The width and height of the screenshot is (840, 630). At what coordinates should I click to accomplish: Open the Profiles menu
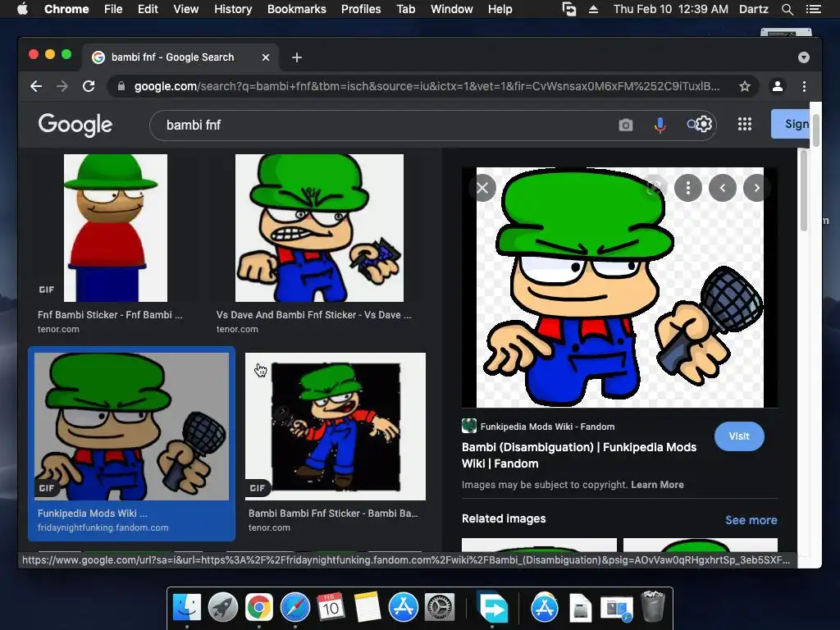(x=361, y=9)
